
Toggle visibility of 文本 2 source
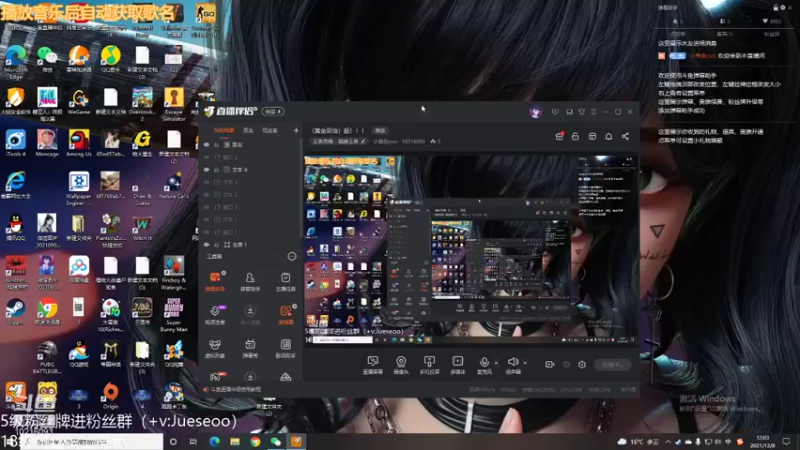point(207,195)
